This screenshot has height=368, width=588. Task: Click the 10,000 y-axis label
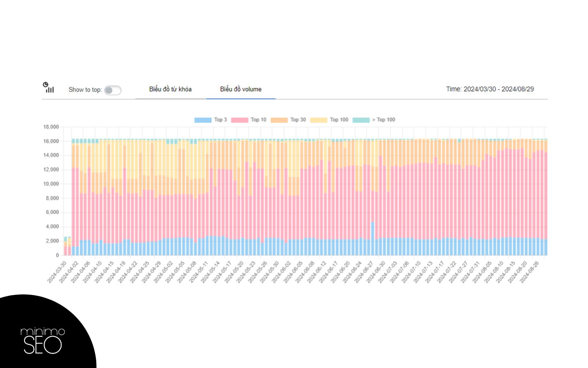click(51, 184)
